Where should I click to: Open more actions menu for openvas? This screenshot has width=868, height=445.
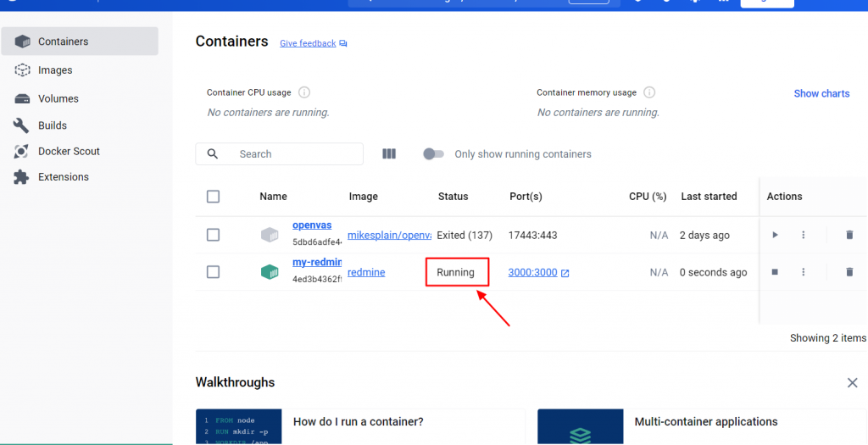(804, 235)
